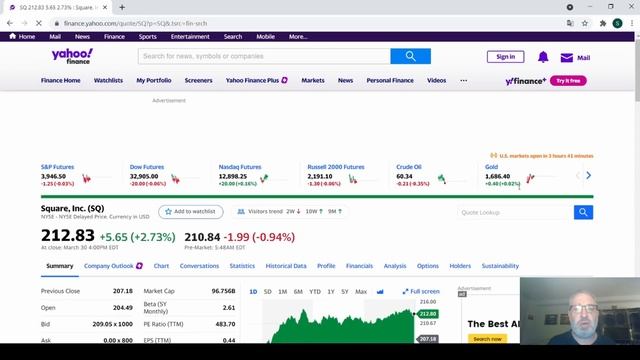The image size is (640, 360).
Task: Open the Chrome three-dot menu
Action: (632, 23)
